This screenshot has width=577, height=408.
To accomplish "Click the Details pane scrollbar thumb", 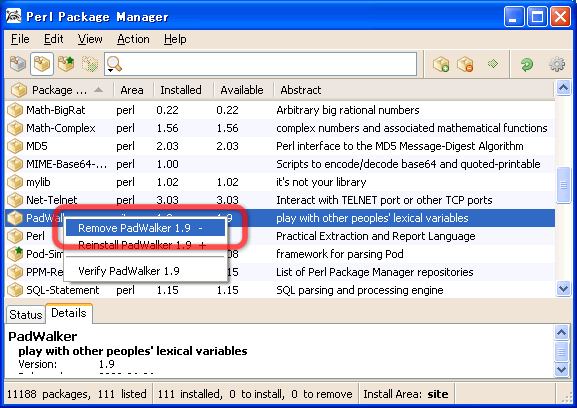I will [x=561, y=351].
